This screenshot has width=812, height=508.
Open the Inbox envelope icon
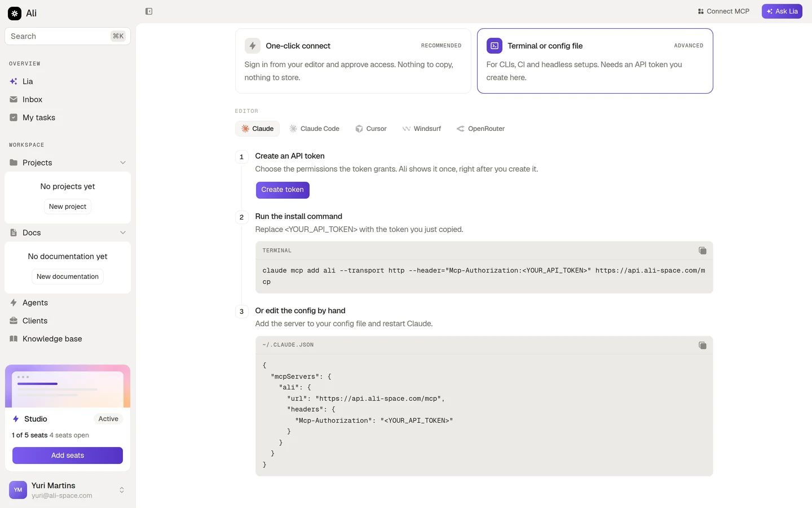pyautogui.click(x=14, y=99)
